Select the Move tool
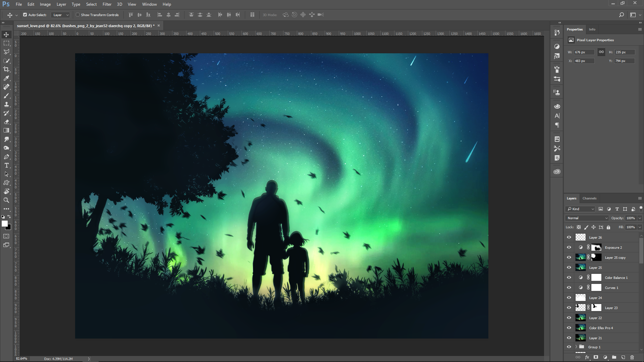This screenshot has width=644, height=362. pyautogui.click(x=6, y=35)
